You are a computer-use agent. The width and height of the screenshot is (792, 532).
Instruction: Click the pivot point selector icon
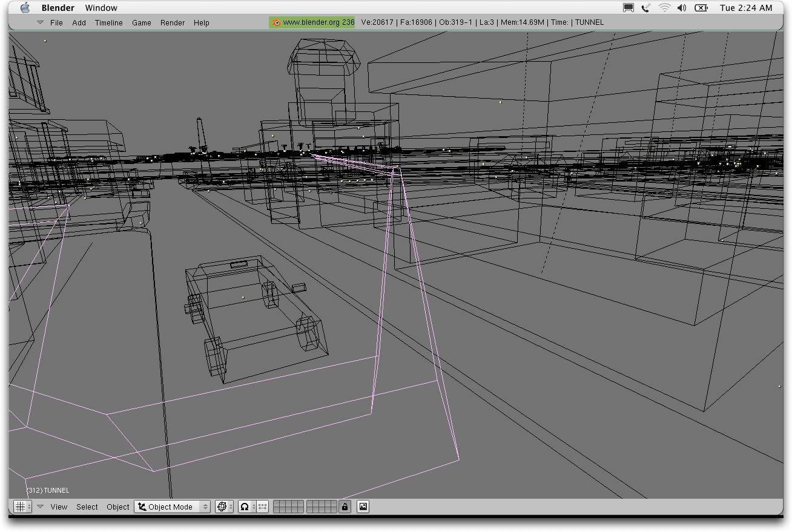coord(245,507)
